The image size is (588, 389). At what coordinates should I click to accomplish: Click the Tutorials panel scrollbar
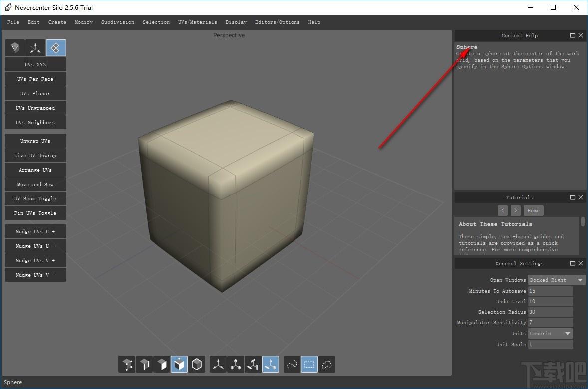click(583, 221)
